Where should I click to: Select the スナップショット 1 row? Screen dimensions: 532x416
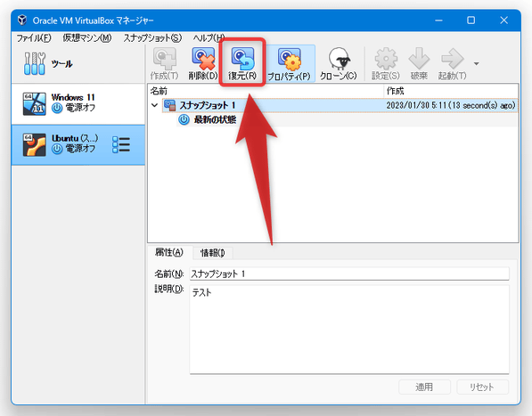pos(340,105)
